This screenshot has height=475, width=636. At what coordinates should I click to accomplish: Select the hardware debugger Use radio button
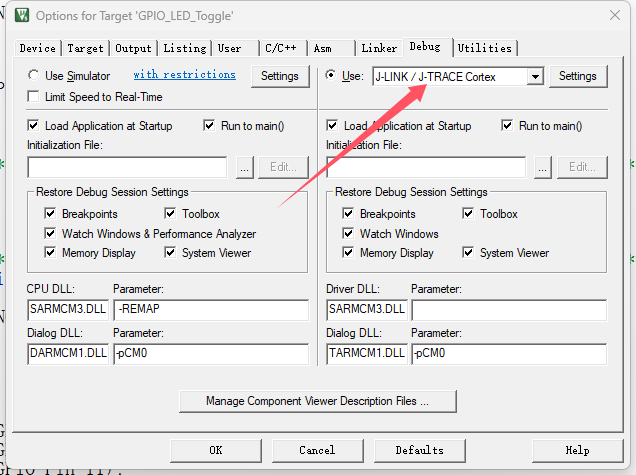[x=332, y=76]
